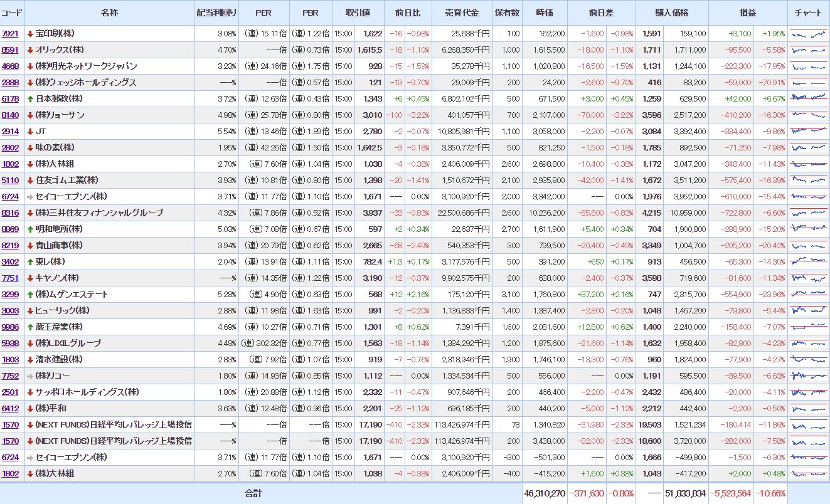Click the green up arrow beside 明和地所(株)
Image resolution: width=830 pixels, height=504 pixels.
[x=29, y=229]
